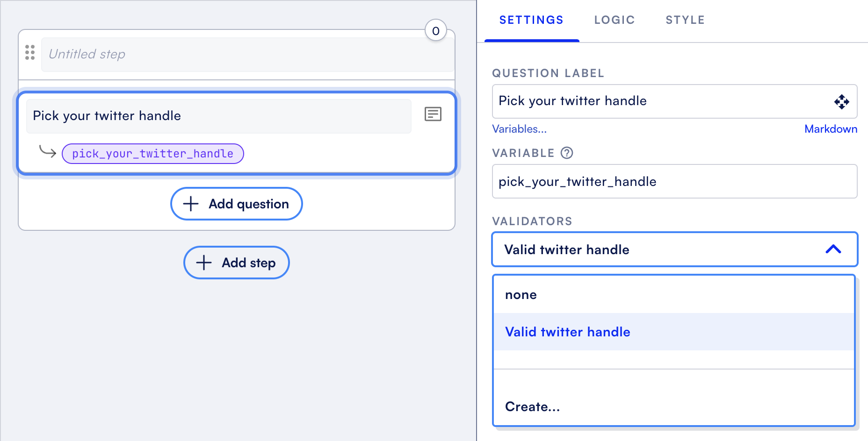Switch to the Style tab

(685, 20)
